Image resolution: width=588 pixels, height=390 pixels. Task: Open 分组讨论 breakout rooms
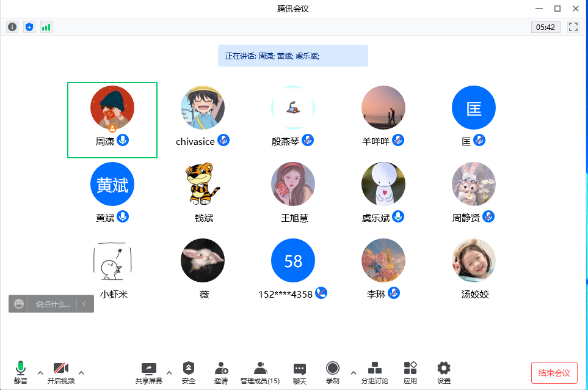(375, 372)
